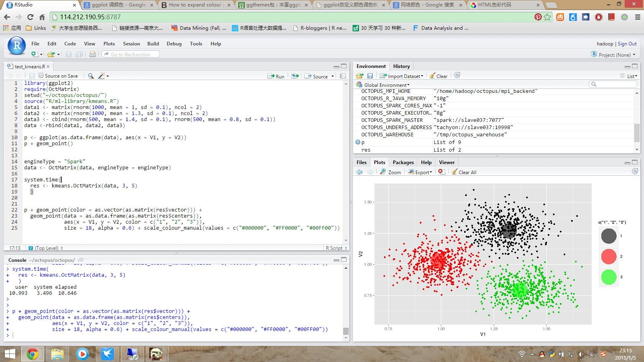
Task: Click the Re-run previous region icon
Action: click(295, 76)
